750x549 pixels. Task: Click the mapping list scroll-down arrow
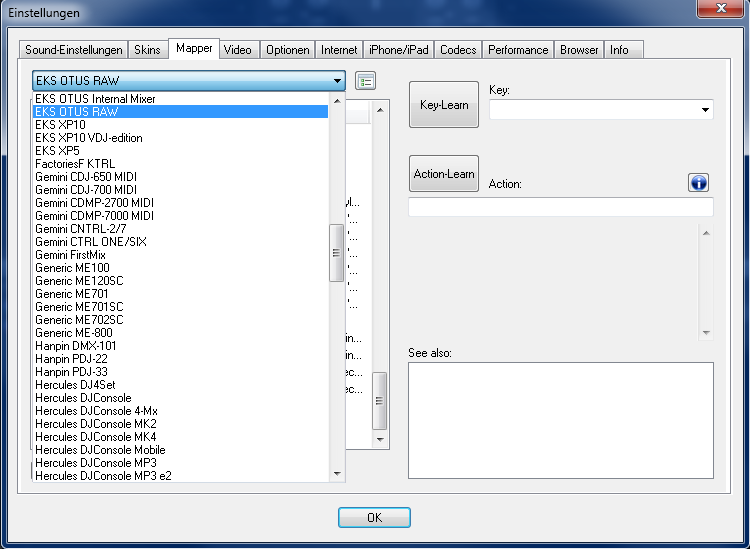pyautogui.click(x=380, y=439)
